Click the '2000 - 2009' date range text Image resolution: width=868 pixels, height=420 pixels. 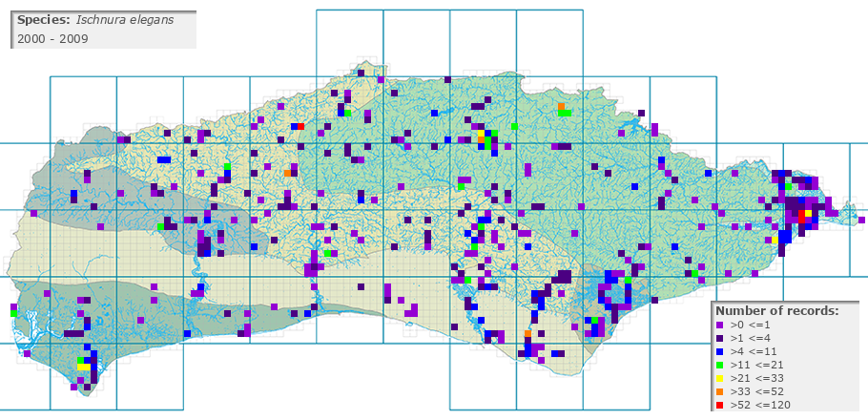[x=53, y=39]
